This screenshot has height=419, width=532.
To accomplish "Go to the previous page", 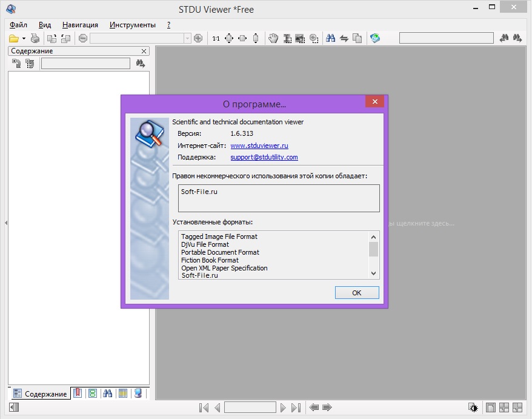I will (217, 407).
